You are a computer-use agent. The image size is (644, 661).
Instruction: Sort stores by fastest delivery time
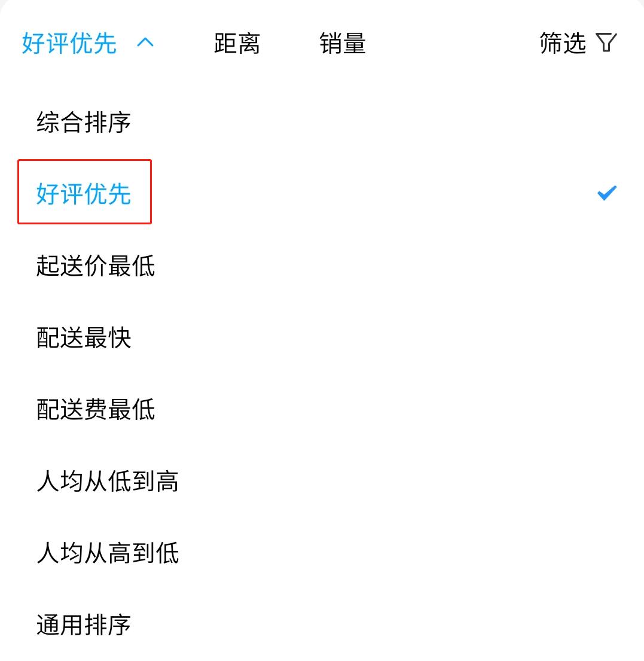84,338
